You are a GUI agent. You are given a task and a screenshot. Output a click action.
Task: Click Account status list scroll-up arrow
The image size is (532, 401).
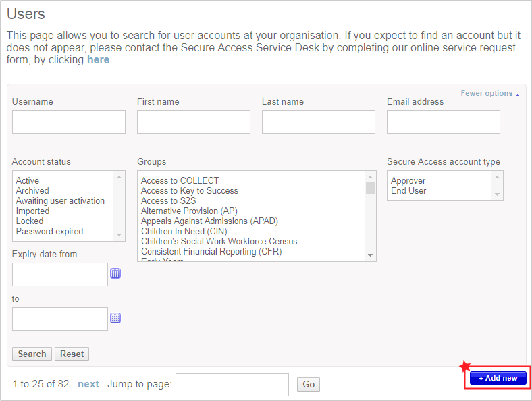click(x=119, y=177)
